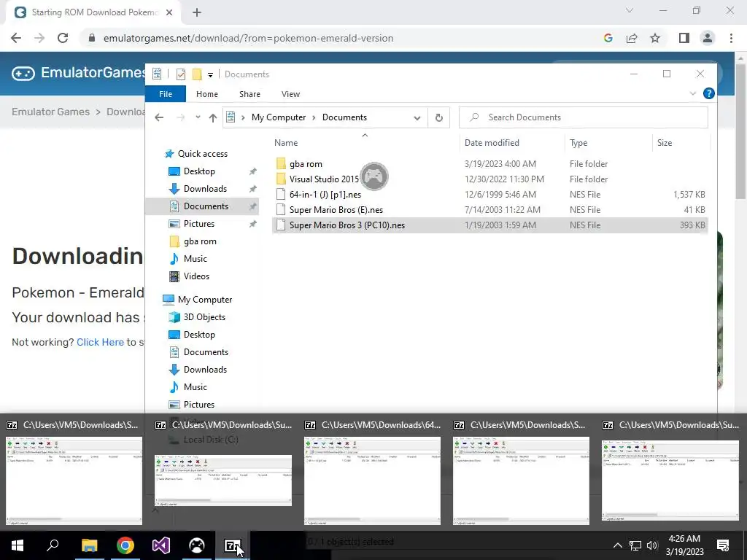Show hidden tray icons chevron

pyautogui.click(x=617, y=545)
